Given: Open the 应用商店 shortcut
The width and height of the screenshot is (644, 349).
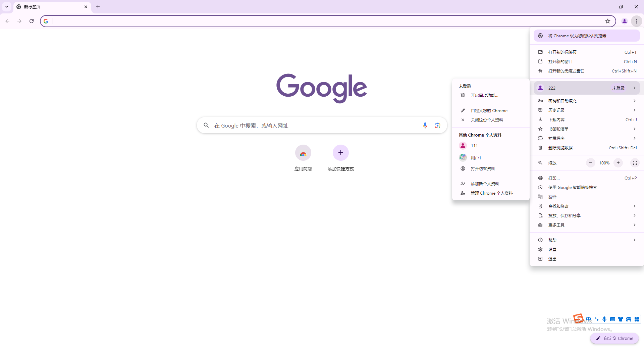Looking at the screenshot, I should 303,158.
